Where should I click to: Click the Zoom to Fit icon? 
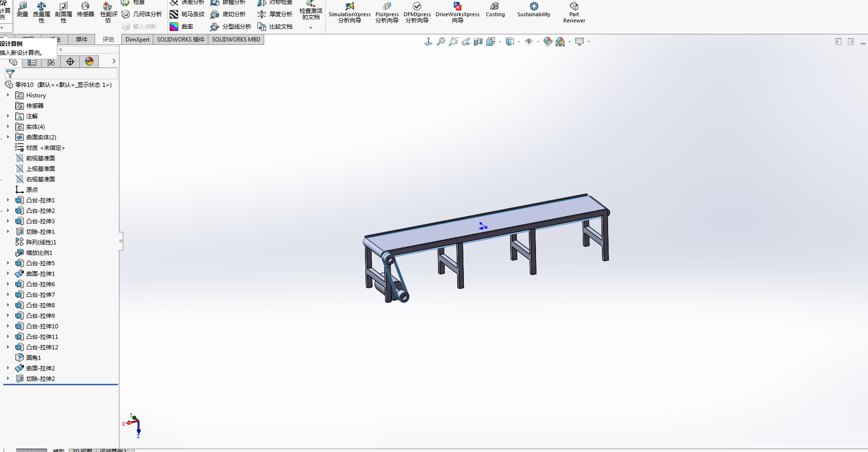pyautogui.click(x=441, y=42)
